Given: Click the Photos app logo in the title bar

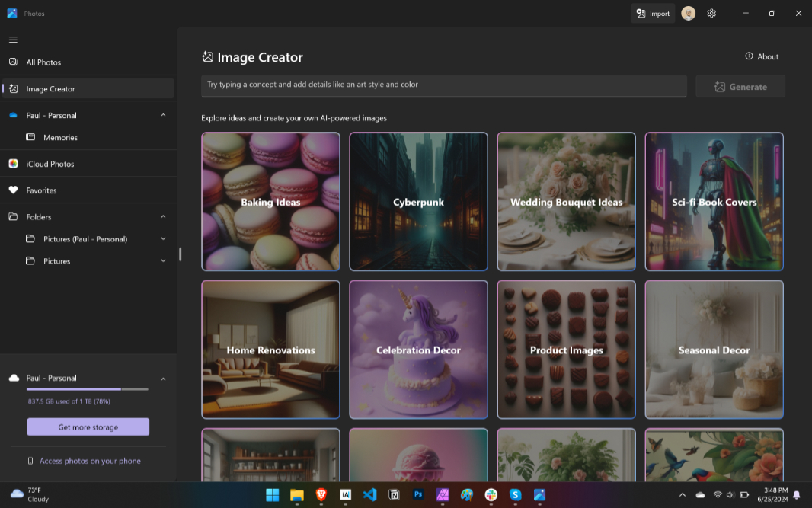Looking at the screenshot, I should pos(12,14).
